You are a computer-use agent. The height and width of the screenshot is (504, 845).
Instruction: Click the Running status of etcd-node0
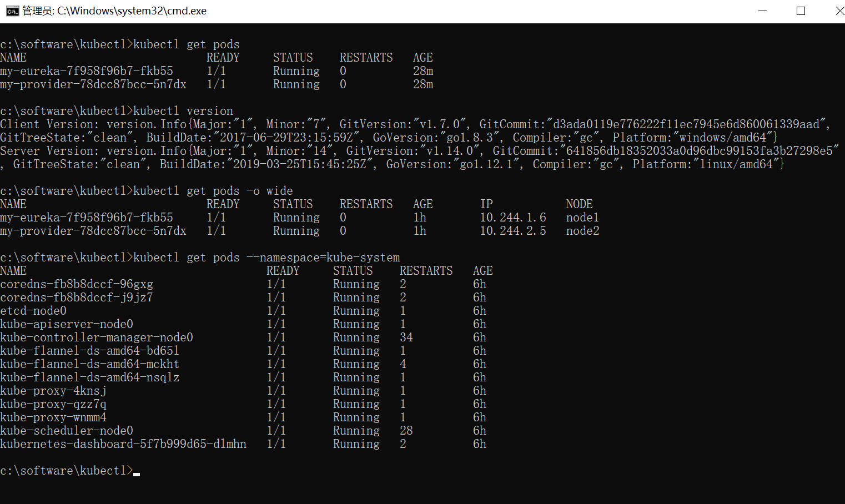pos(356,311)
